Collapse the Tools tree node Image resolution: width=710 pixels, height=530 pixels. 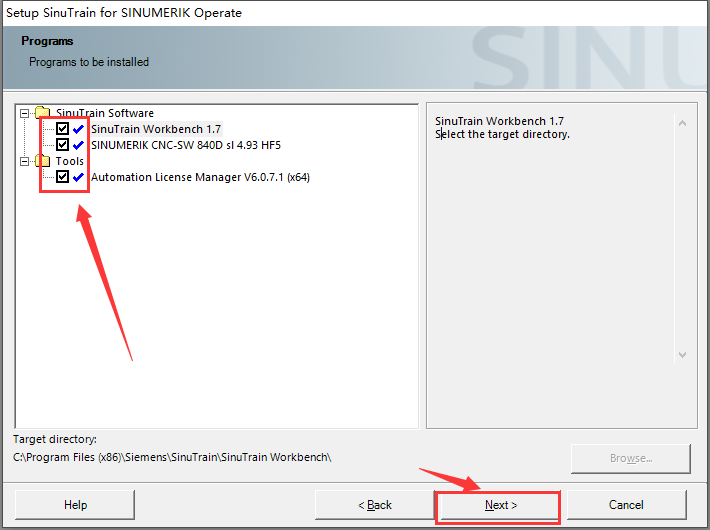(x=25, y=161)
